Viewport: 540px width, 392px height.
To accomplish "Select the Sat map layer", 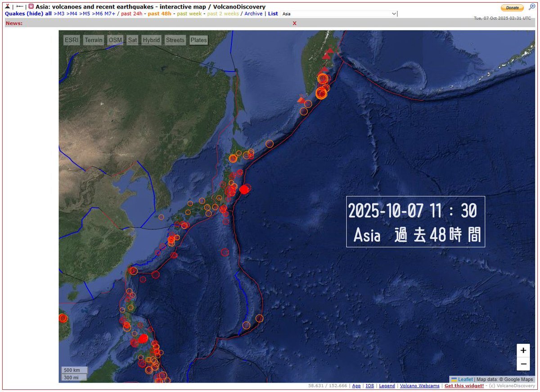I will click(x=132, y=40).
